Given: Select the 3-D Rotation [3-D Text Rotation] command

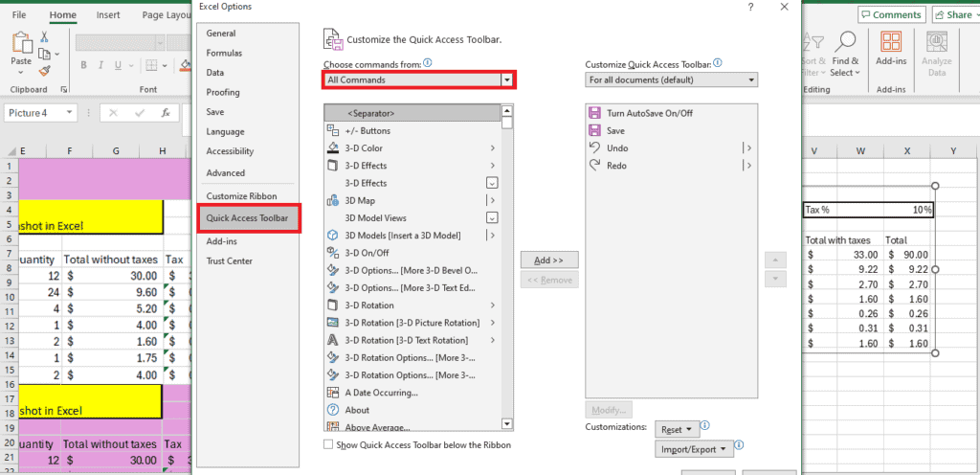Looking at the screenshot, I should 413,341.
